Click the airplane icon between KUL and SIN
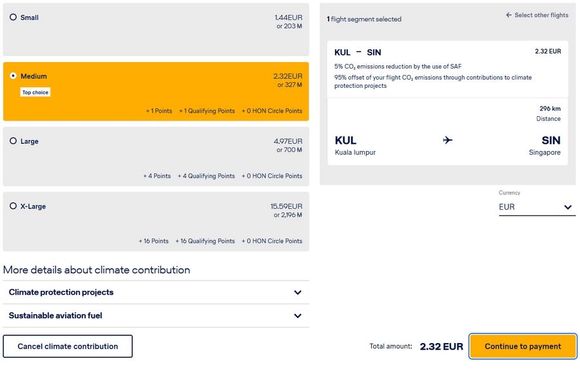580x369 pixels. [448, 140]
